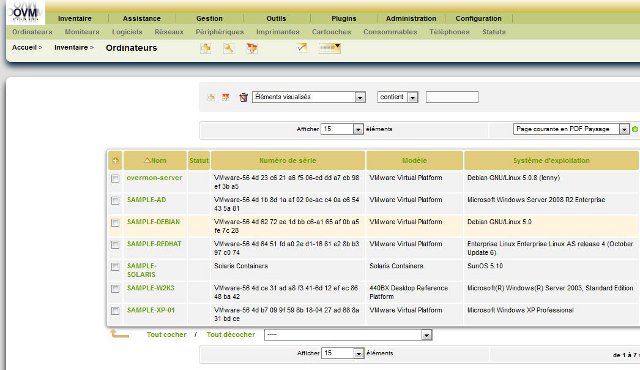Open SAMPLE-XP-01 computer link
The width and height of the screenshot is (640, 370).
(x=151, y=310)
